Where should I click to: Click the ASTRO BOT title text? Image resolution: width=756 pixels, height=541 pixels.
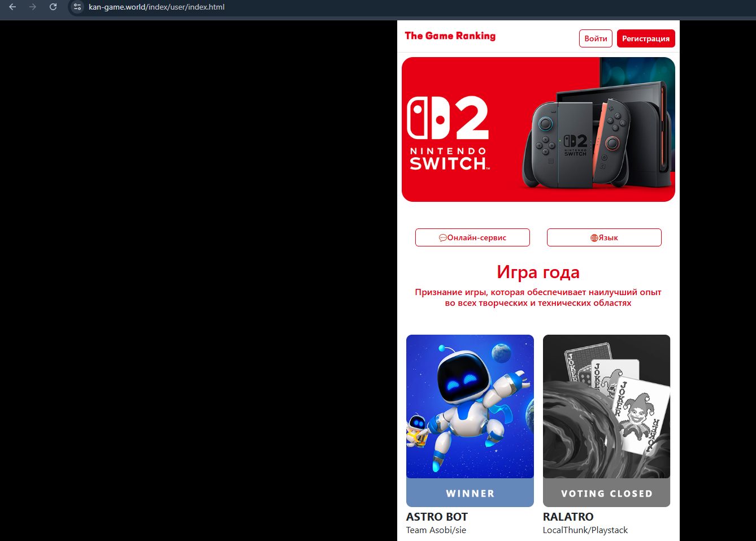click(437, 517)
